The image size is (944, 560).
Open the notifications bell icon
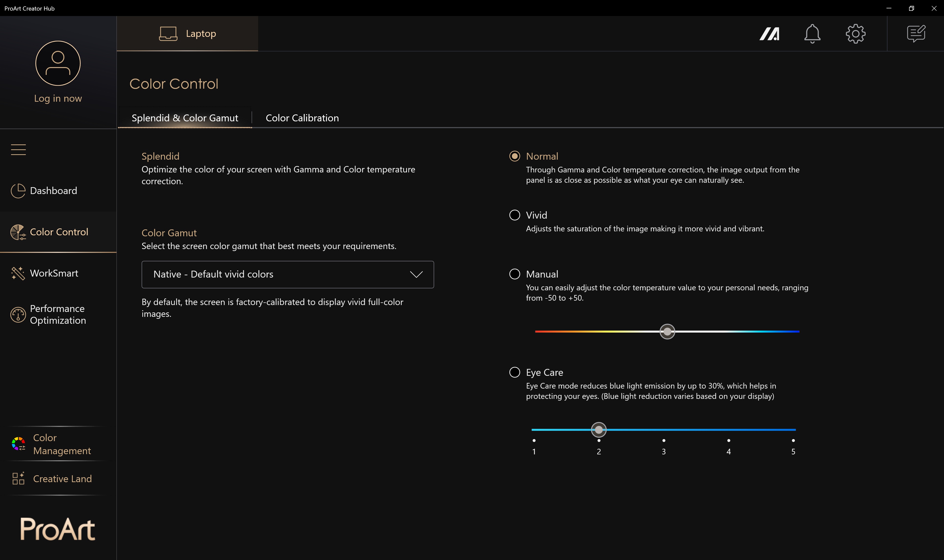(x=812, y=34)
